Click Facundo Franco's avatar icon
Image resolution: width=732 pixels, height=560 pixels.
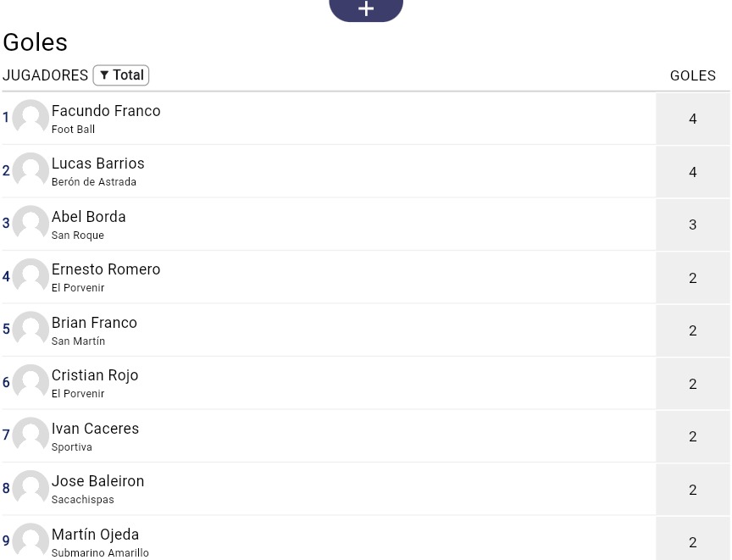point(30,118)
